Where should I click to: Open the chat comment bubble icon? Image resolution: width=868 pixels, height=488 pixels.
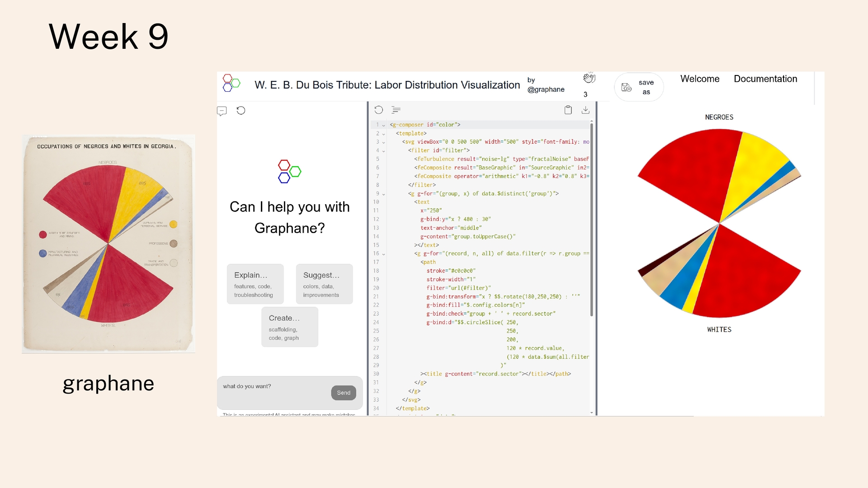pos(222,111)
